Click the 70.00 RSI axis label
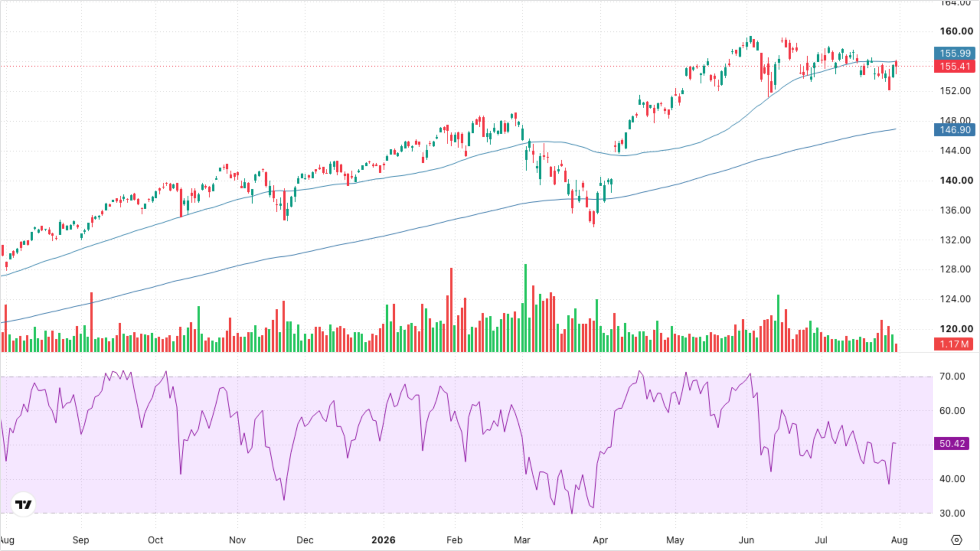This screenshot has width=980, height=551. [952, 376]
